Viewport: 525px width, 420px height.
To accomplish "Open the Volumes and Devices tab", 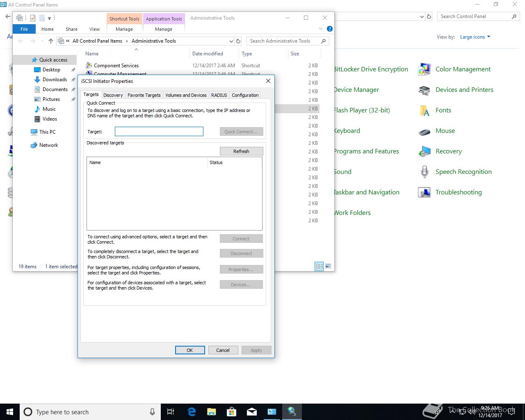I will click(186, 95).
